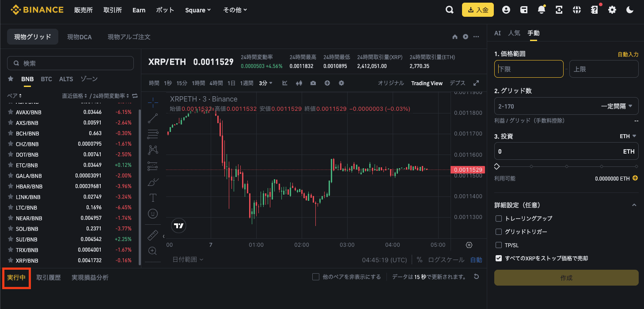The height and width of the screenshot is (309, 644).
Task: Switch to the AI strategy tab
Action: (x=497, y=33)
